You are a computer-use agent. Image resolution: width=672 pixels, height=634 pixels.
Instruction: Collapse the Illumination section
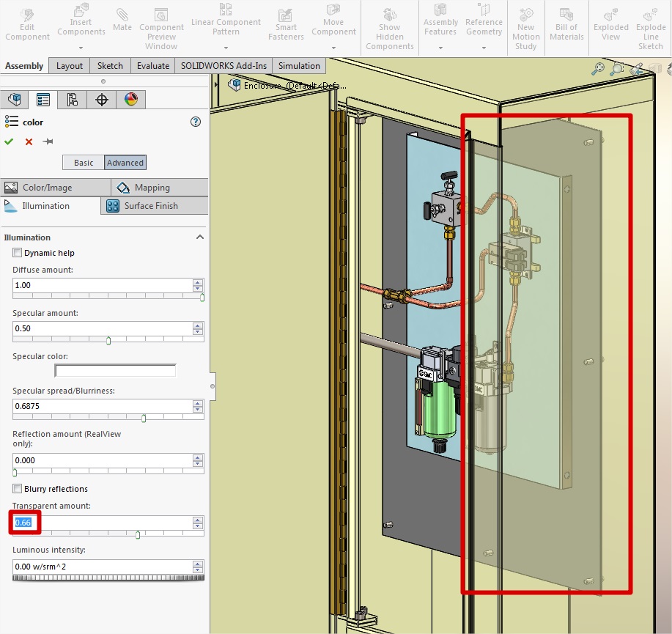click(x=199, y=237)
